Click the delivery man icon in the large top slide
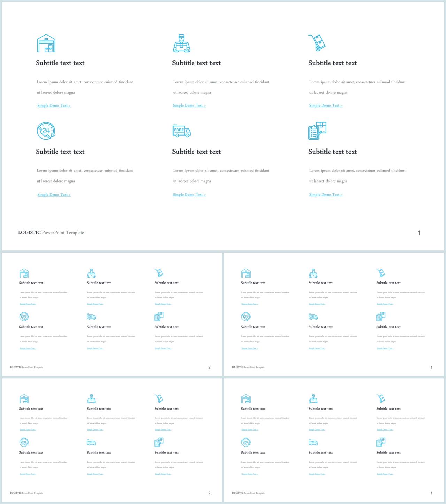This screenshot has width=446, height=504. (182, 43)
